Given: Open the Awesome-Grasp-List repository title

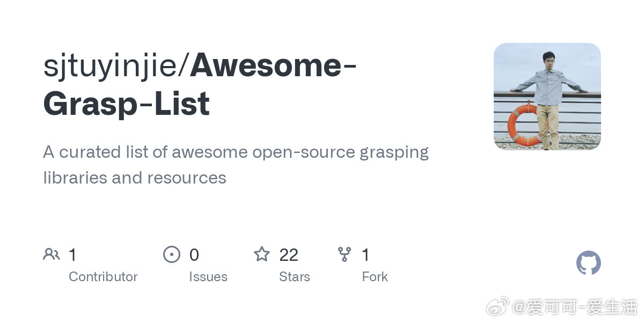Looking at the screenshot, I should click(x=200, y=85).
